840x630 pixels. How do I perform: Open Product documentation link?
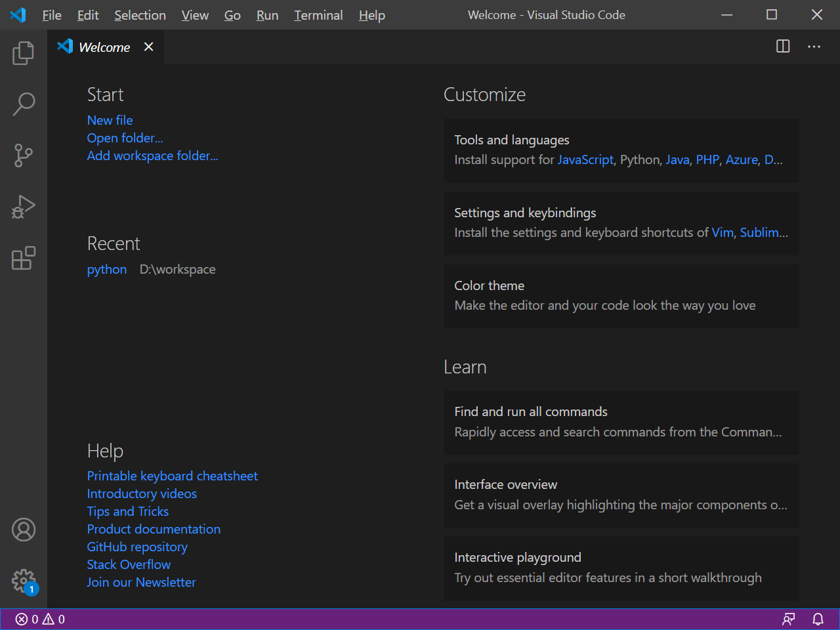[154, 529]
